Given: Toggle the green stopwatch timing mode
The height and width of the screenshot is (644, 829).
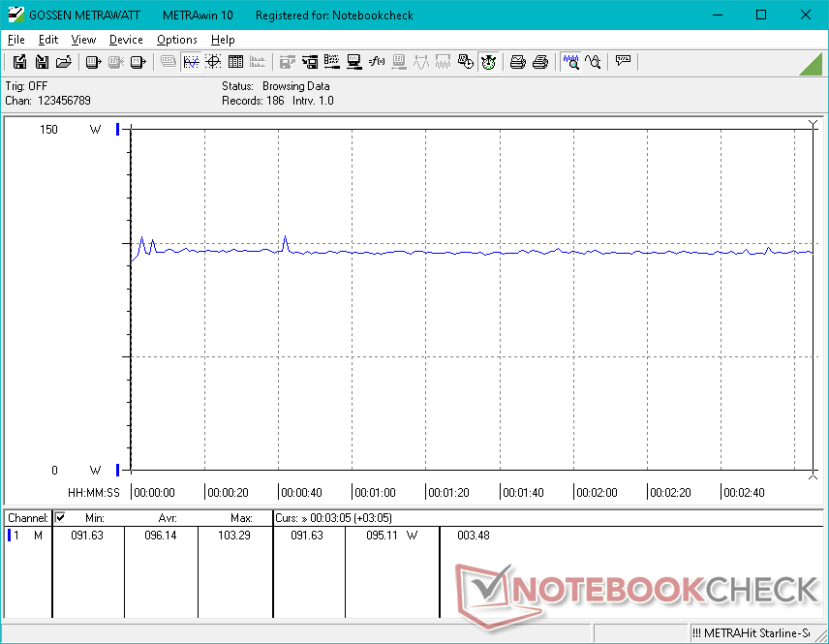Looking at the screenshot, I should (488, 62).
